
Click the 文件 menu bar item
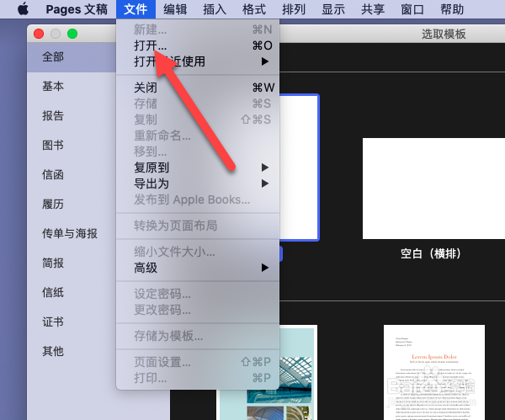[136, 9]
